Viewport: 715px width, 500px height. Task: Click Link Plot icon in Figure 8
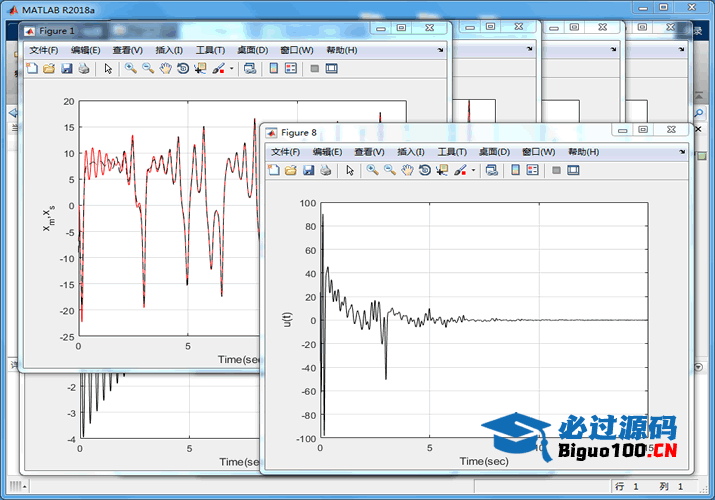click(492, 170)
